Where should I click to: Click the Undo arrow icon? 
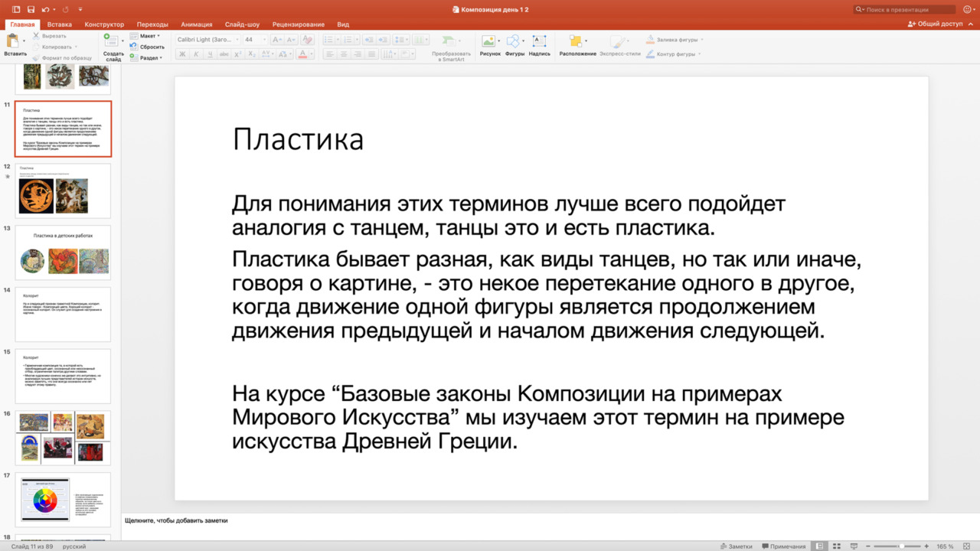coord(46,9)
